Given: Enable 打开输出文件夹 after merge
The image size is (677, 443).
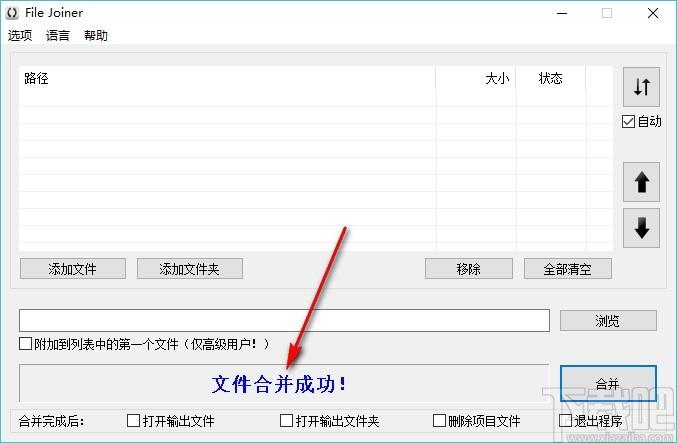Looking at the screenshot, I should [286, 421].
